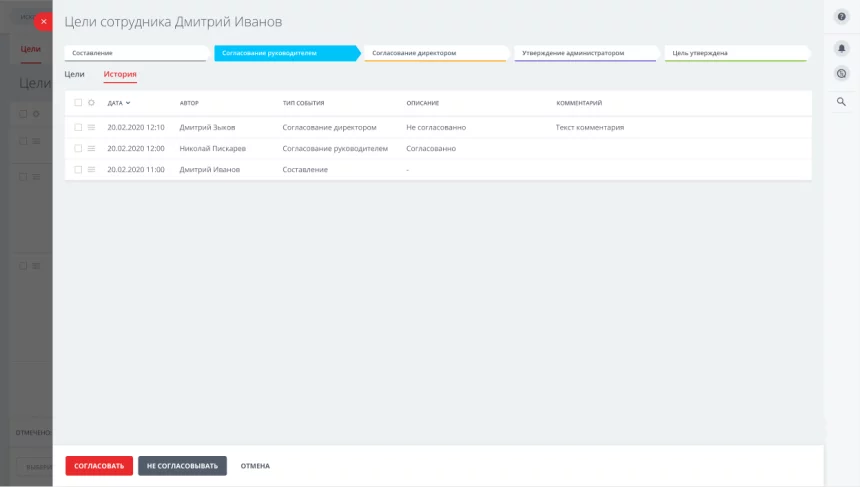Open search magnifier icon
Screen dimensions: 860x487
(841, 101)
